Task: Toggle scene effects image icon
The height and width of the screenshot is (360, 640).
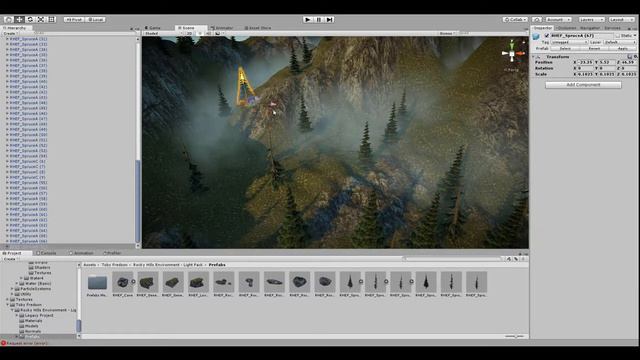Action: (218, 33)
